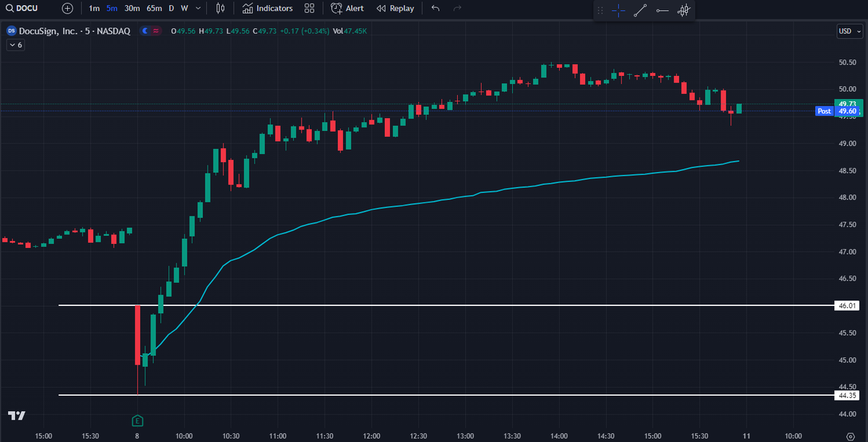The image size is (868, 442).
Task: Start bar Replay mode
Action: point(396,9)
